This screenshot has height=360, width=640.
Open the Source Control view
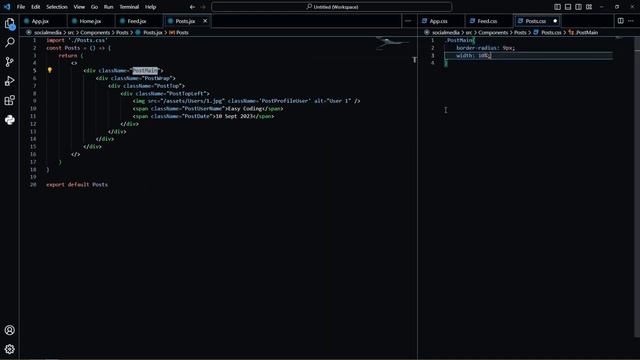click(x=10, y=62)
